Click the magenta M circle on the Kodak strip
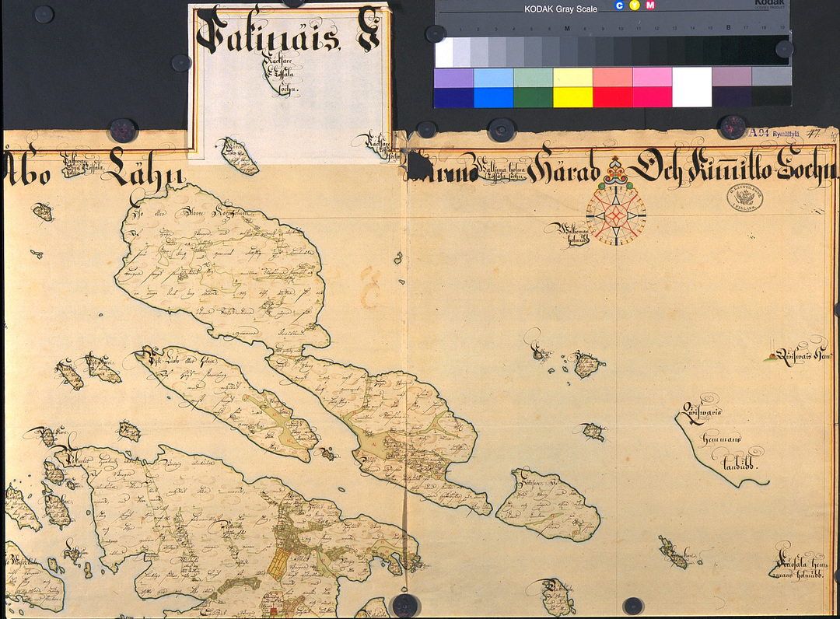This screenshot has height=619, width=840. tap(650, 6)
